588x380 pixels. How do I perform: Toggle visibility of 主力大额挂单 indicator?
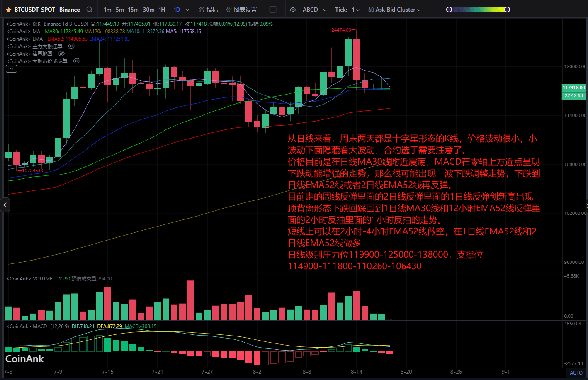coord(71,46)
